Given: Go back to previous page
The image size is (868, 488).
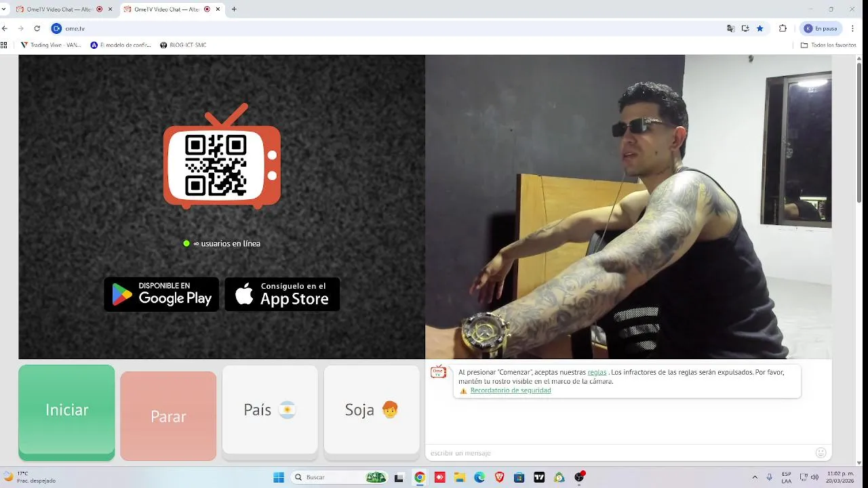Looking at the screenshot, I should click(x=5, y=28).
